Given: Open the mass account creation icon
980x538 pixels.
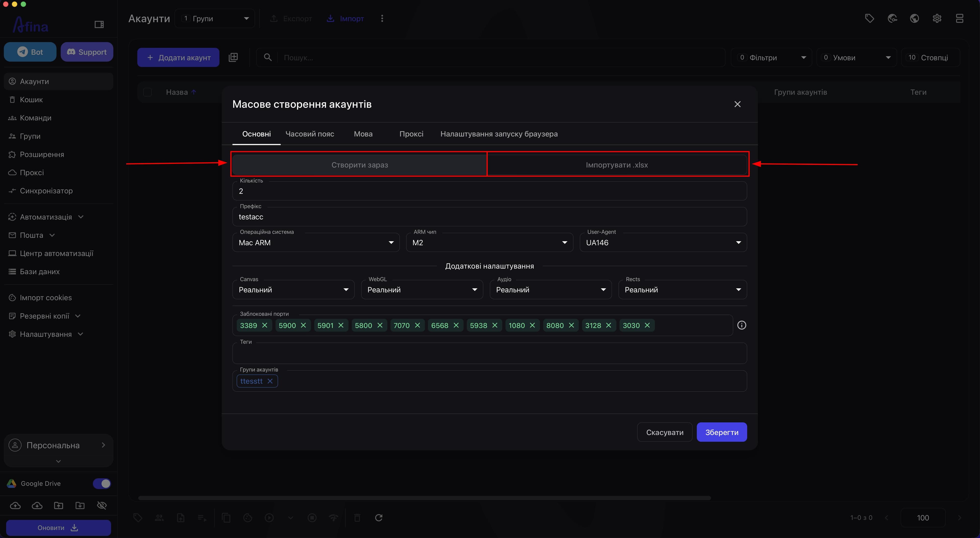Looking at the screenshot, I should coord(233,57).
